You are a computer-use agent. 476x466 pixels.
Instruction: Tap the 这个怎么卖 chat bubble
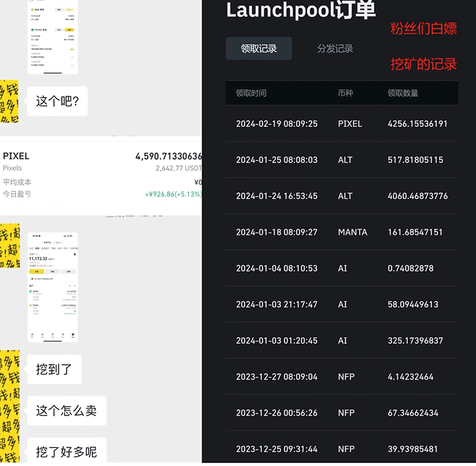click(65, 411)
